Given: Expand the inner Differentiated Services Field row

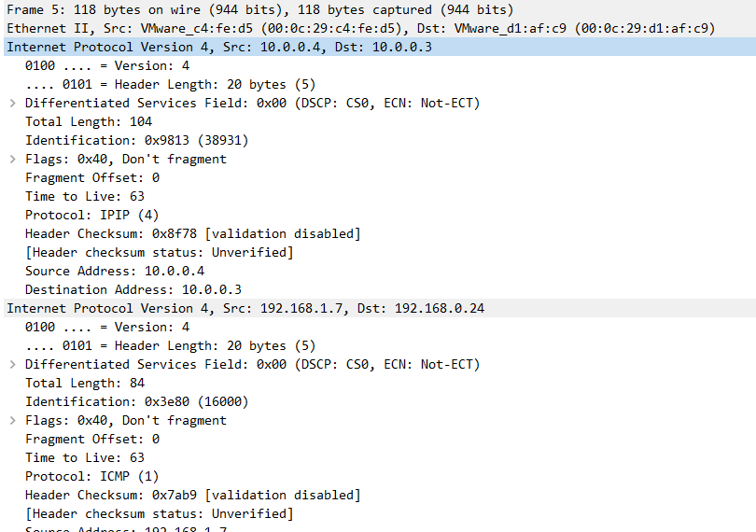Looking at the screenshot, I should (x=13, y=365).
